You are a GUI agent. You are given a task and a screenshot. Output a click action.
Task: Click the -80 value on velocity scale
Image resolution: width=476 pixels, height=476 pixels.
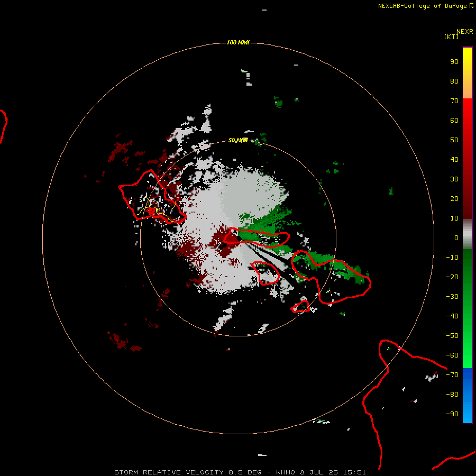click(452, 395)
